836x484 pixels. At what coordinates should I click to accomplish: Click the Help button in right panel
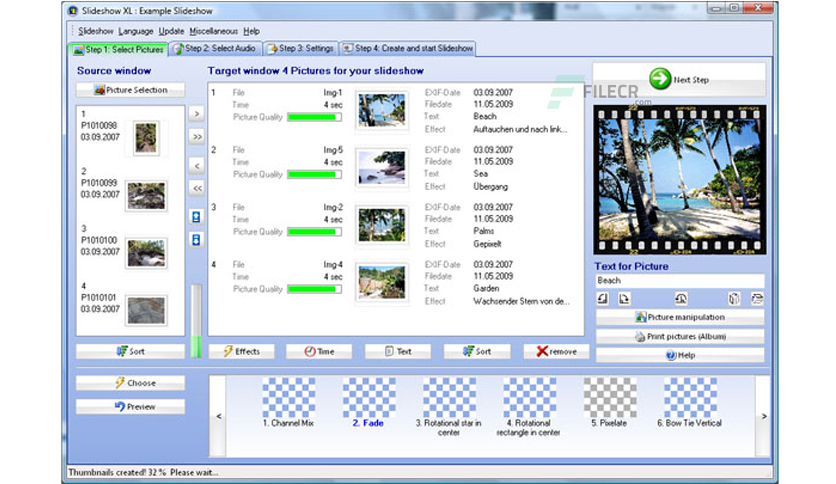[x=680, y=355]
